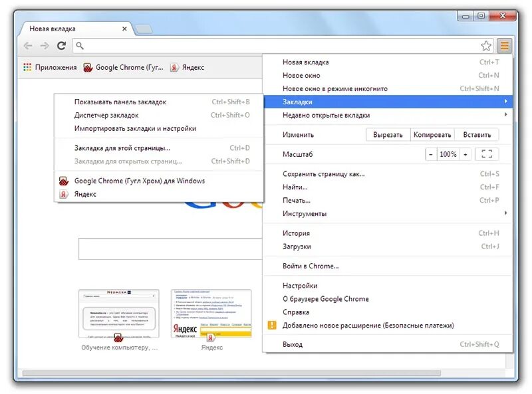The height and width of the screenshot is (394, 532).
Task: Open a new tab with the tab-strip button
Action: pos(144,29)
